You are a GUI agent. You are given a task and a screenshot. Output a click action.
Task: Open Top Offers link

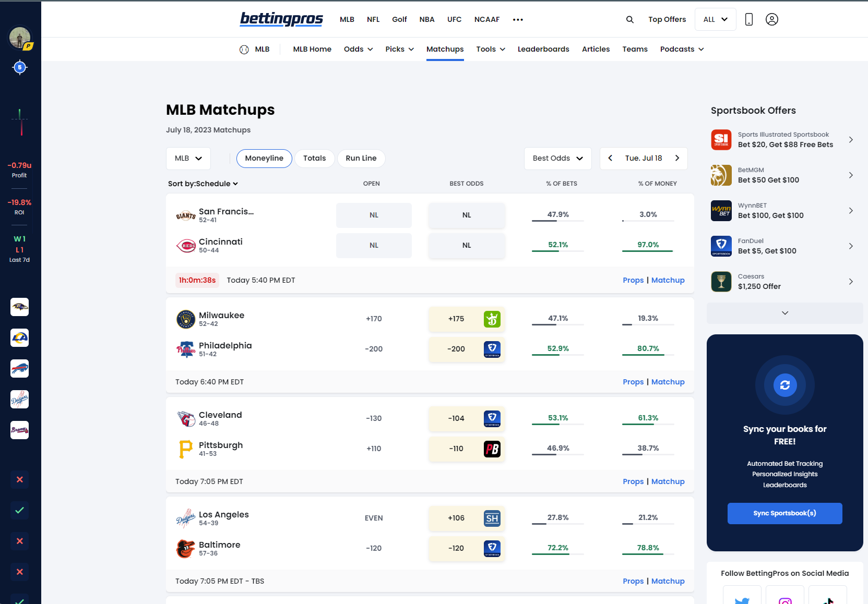(667, 19)
